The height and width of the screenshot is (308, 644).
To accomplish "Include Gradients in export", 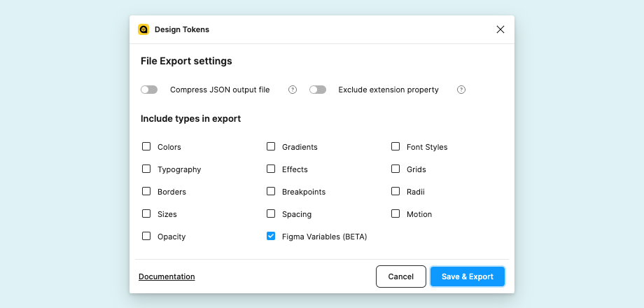I will pos(271,147).
